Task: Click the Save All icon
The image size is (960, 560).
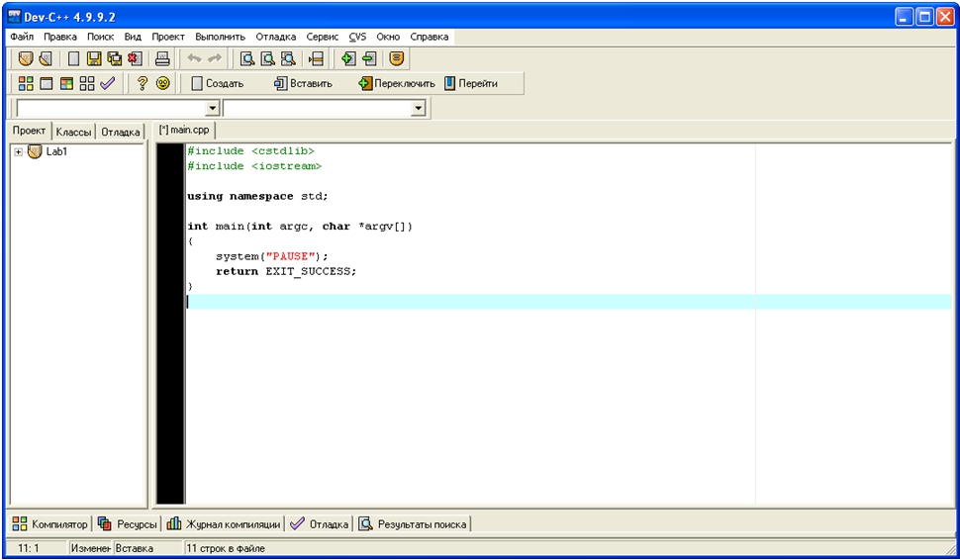Action: [115, 58]
